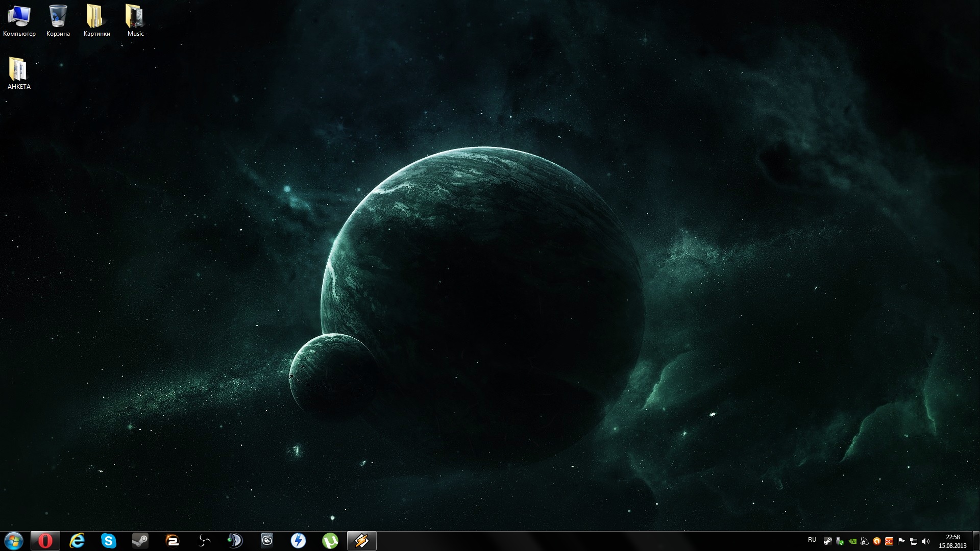Viewport: 980px width, 551px height.
Task: Click the satellite dish tray icon
Action: (x=865, y=541)
